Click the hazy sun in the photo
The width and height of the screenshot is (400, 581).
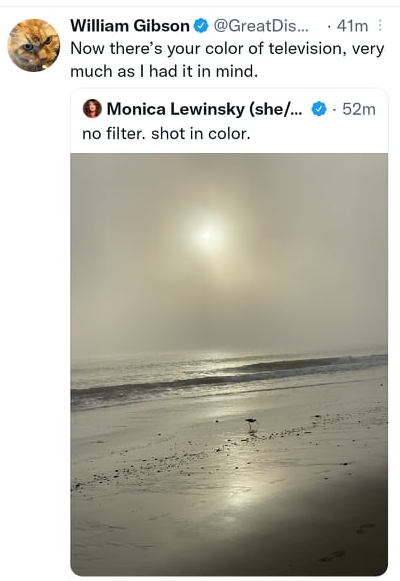[x=207, y=235]
